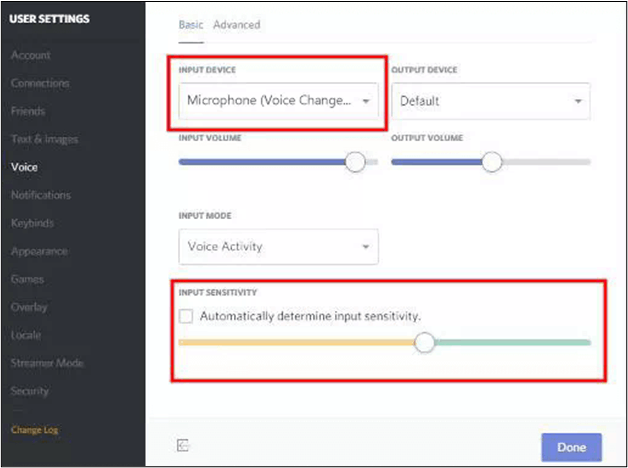The image size is (628, 468).
Task: Open the Input Mode dropdown
Action: pyautogui.click(x=279, y=246)
